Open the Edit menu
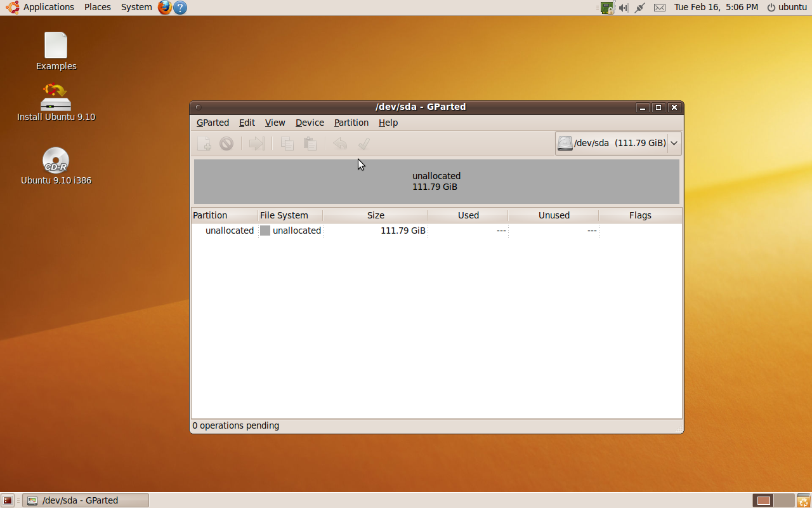The height and width of the screenshot is (508, 812). [247, 123]
